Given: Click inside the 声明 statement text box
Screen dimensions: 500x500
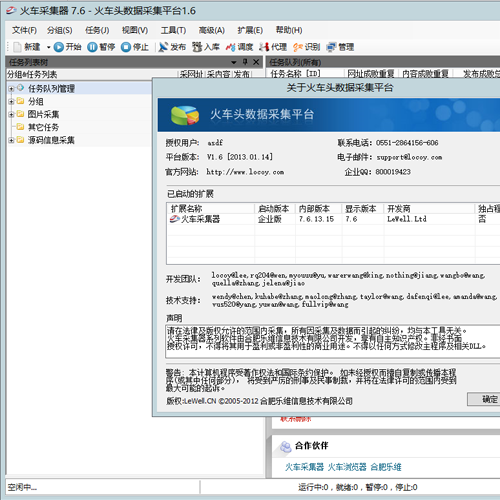Looking at the screenshot, I should [x=333, y=342].
